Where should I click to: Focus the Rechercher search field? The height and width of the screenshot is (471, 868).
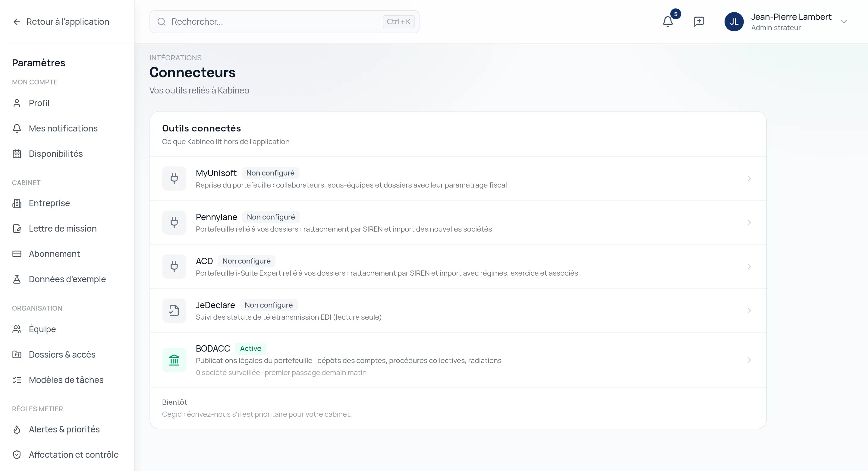coord(285,22)
